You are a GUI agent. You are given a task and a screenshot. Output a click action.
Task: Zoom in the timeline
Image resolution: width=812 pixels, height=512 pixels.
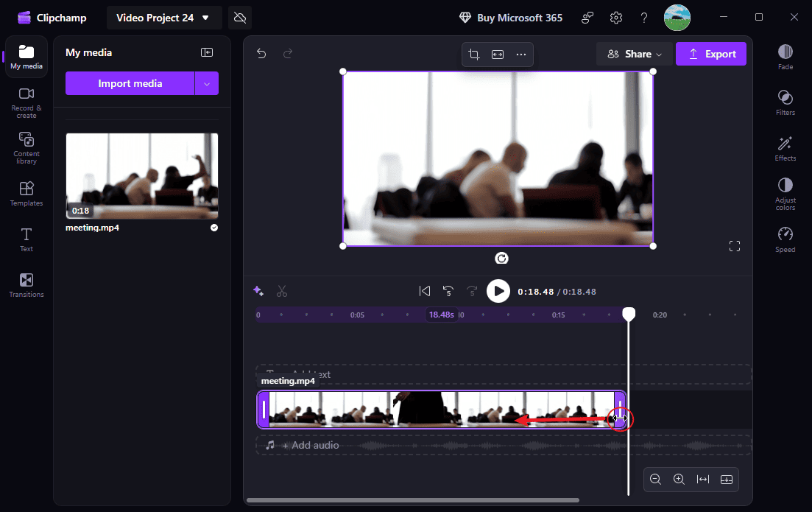coord(679,480)
